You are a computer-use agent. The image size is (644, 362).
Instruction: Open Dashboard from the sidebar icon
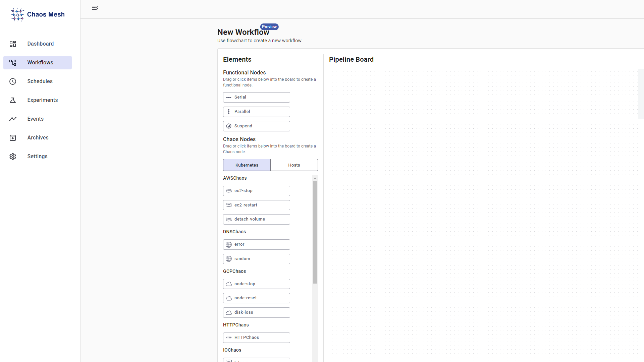point(13,44)
